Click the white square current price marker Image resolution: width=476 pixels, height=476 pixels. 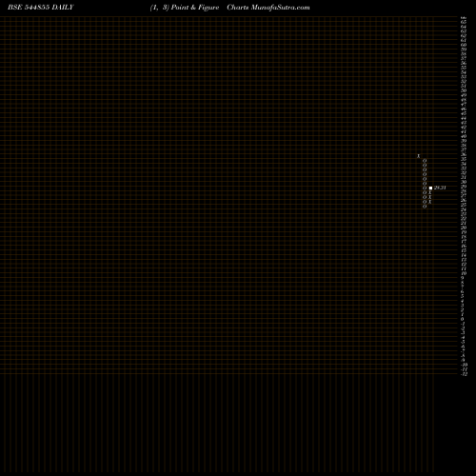pos(430,188)
